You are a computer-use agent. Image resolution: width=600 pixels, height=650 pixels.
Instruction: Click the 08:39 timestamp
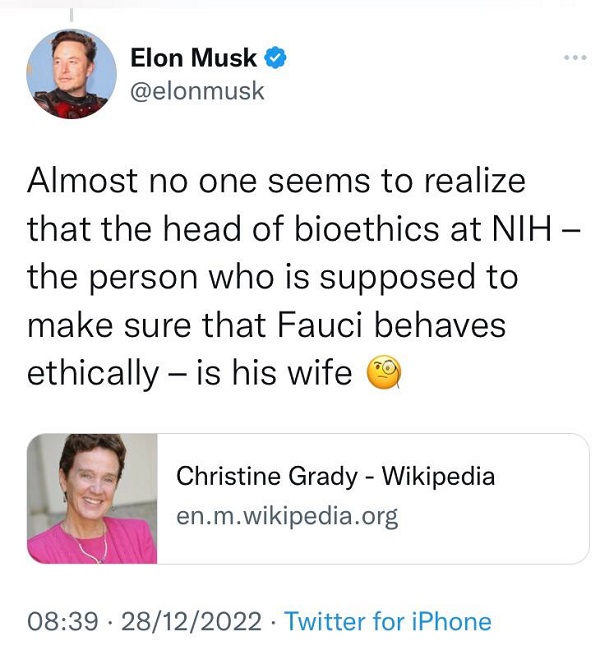tap(63, 622)
